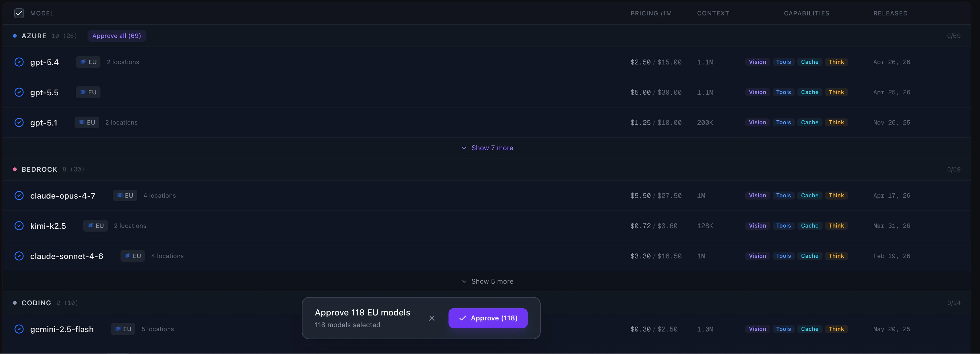980x354 pixels.
Task: Click the pink dot beside BEDROCK
Action: [15, 169]
